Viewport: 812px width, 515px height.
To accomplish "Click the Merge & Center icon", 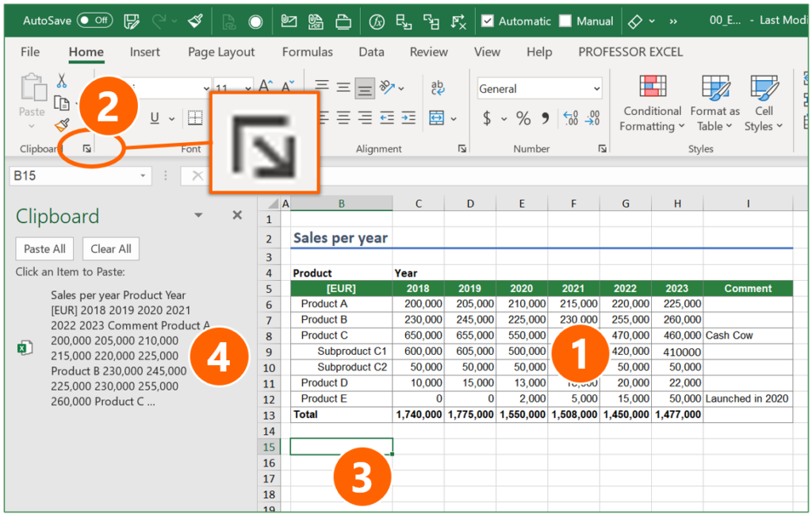I will 437,118.
